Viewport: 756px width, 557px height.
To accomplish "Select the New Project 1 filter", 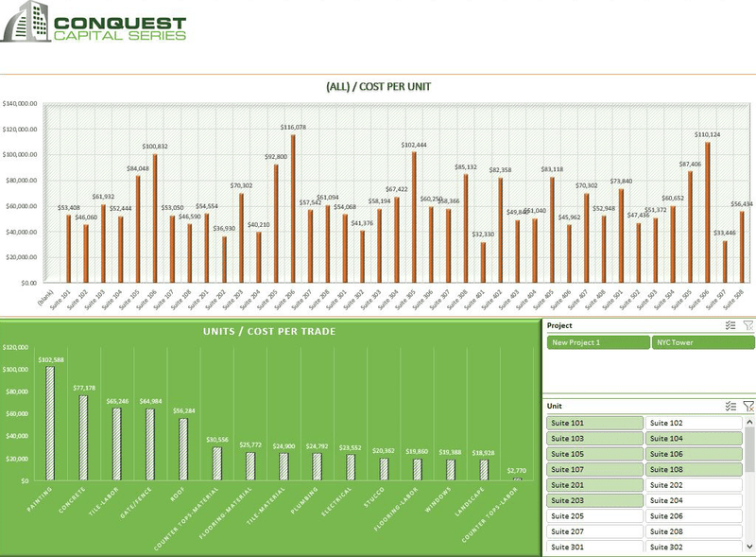I will click(x=597, y=342).
